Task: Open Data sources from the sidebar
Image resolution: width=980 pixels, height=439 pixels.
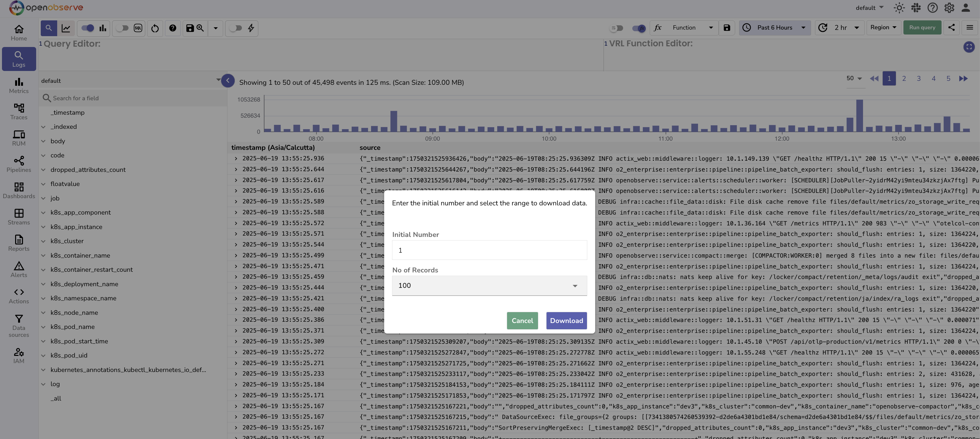Action: (x=19, y=326)
